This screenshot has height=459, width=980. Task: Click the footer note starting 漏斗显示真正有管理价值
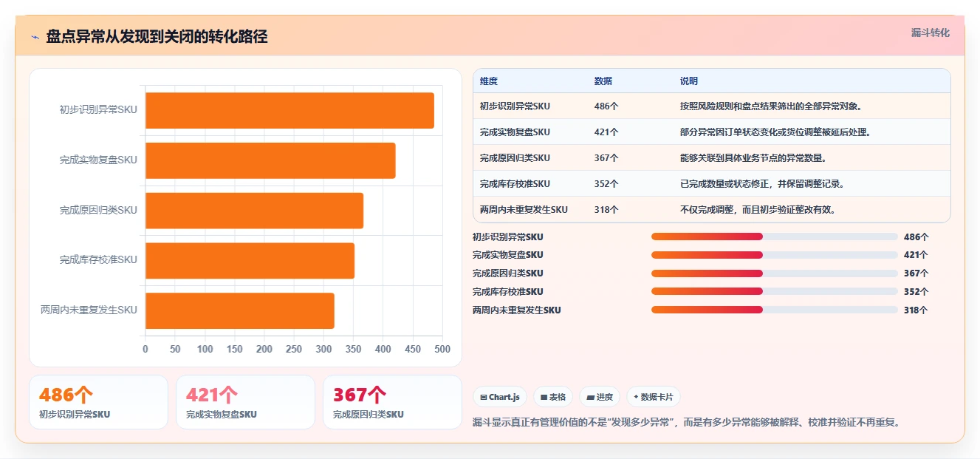point(688,423)
